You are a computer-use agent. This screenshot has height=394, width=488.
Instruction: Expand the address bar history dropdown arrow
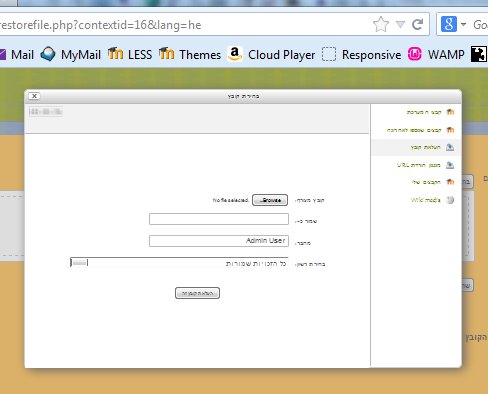click(400, 24)
